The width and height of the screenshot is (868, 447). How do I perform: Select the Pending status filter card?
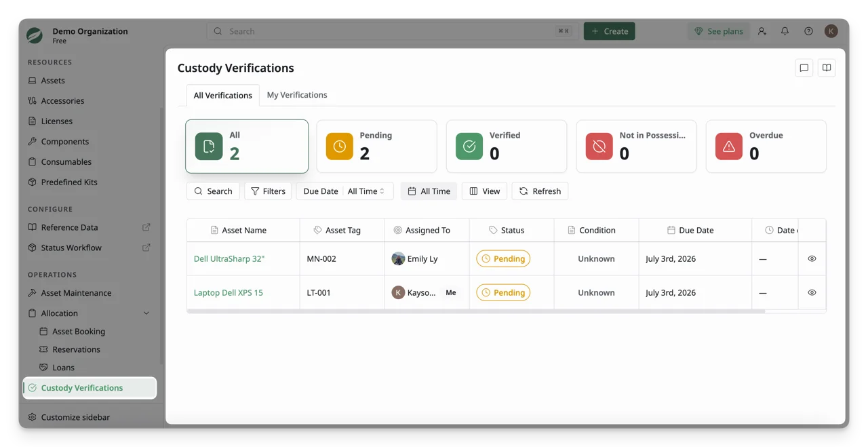[x=376, y=147]
